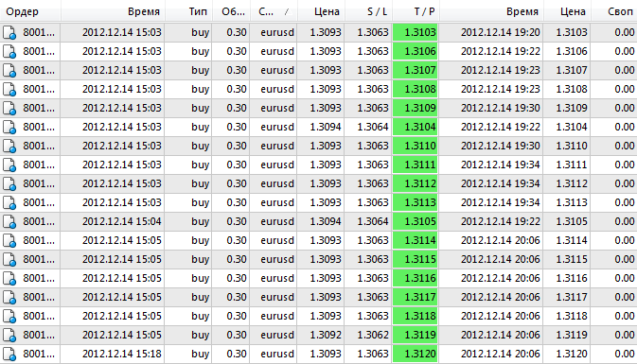Click order icon for T/P 1.3105 row

coord(9,221)
